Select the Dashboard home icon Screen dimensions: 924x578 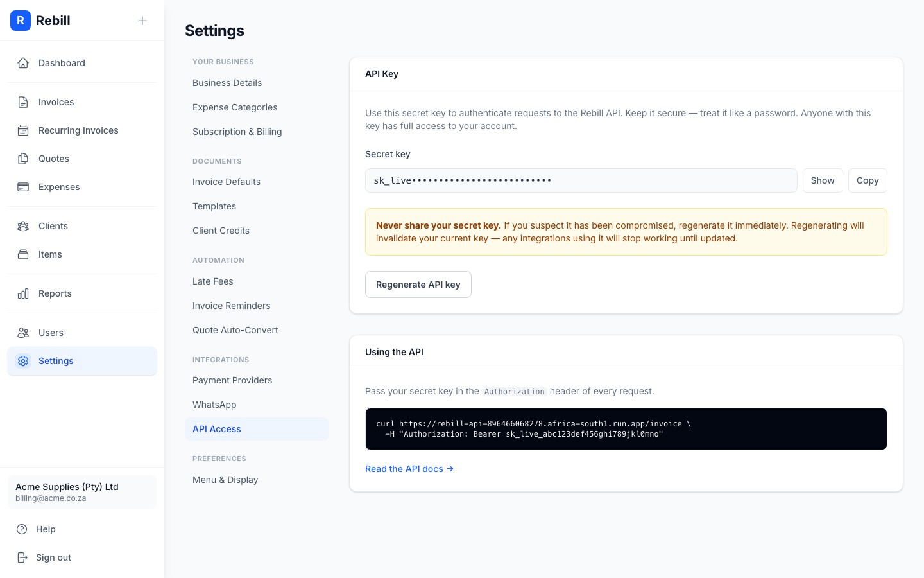pos(23,62)
